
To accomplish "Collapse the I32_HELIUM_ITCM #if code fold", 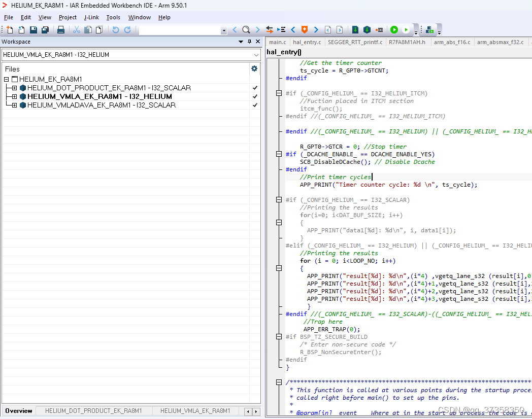I will [x=279, y=93].
